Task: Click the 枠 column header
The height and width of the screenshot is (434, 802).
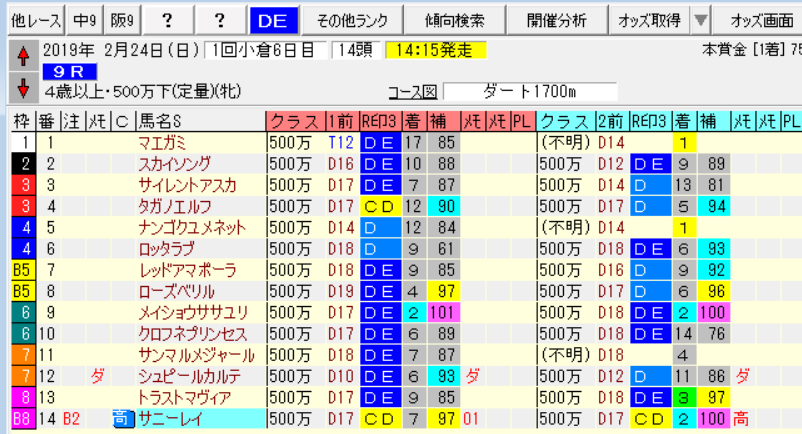Action: [x=23, y=122]
